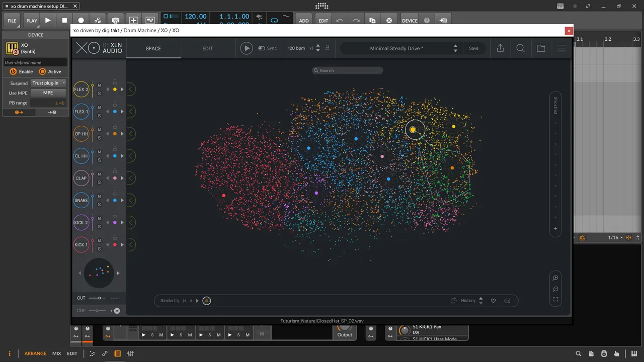Solo the CLAP channel
The height and width of the screenshot is (362, 644).
(99, 182)
